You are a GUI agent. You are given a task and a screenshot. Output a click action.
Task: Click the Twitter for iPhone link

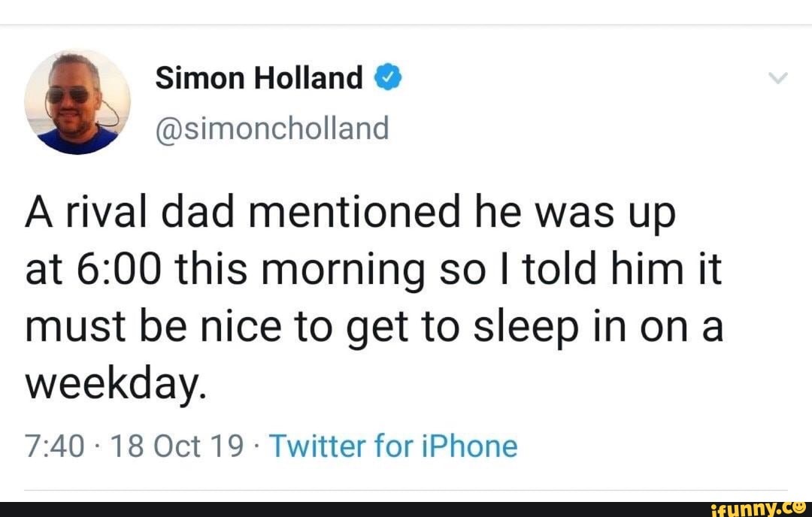(393, 446)
